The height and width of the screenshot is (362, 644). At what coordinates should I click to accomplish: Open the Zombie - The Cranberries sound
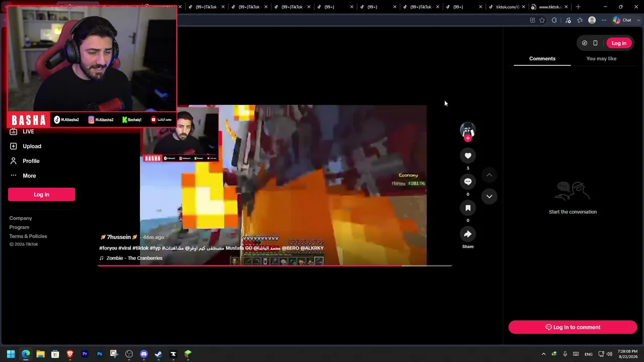tap(134, 258)
